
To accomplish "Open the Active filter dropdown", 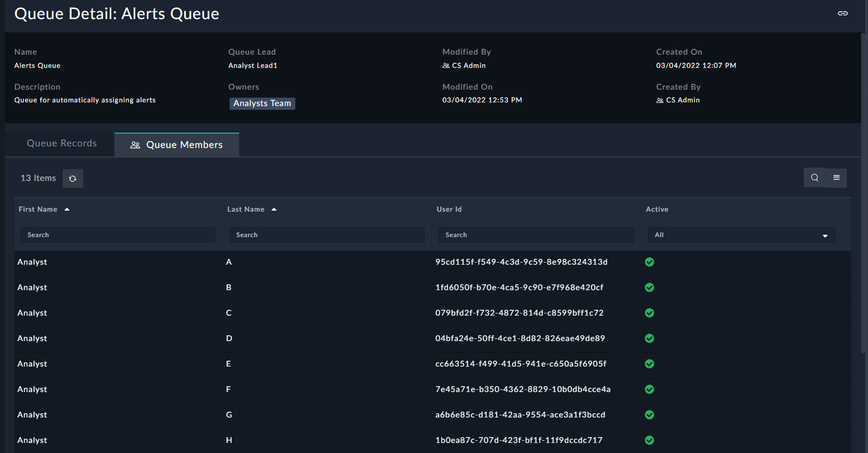I will [x=741, y=235].
